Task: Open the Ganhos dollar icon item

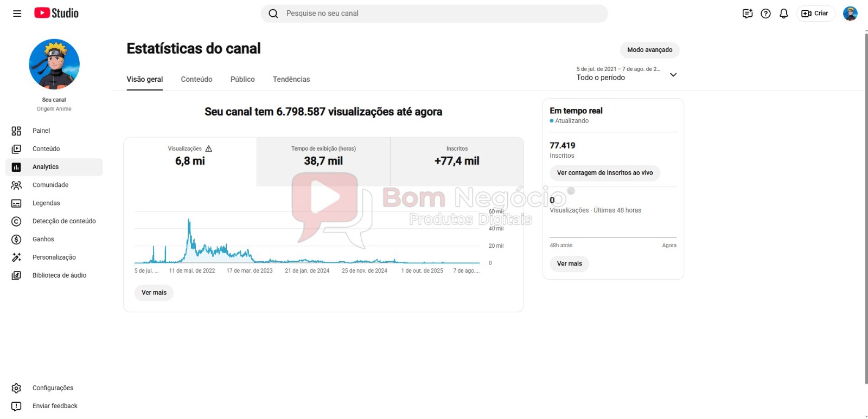Action: click(54, 239)
